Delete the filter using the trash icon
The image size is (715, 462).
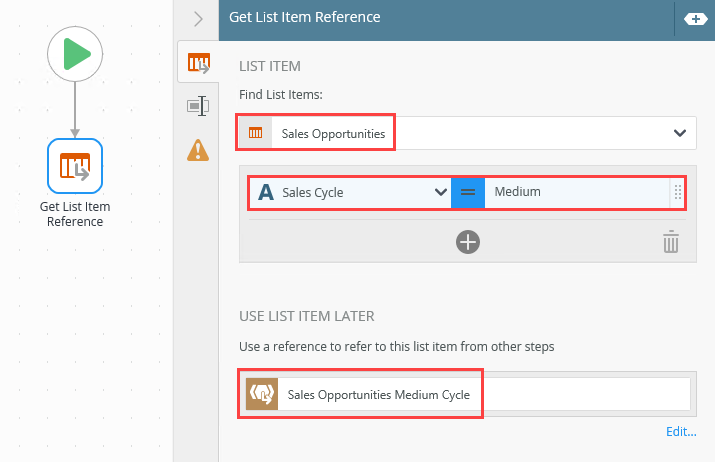671,241
